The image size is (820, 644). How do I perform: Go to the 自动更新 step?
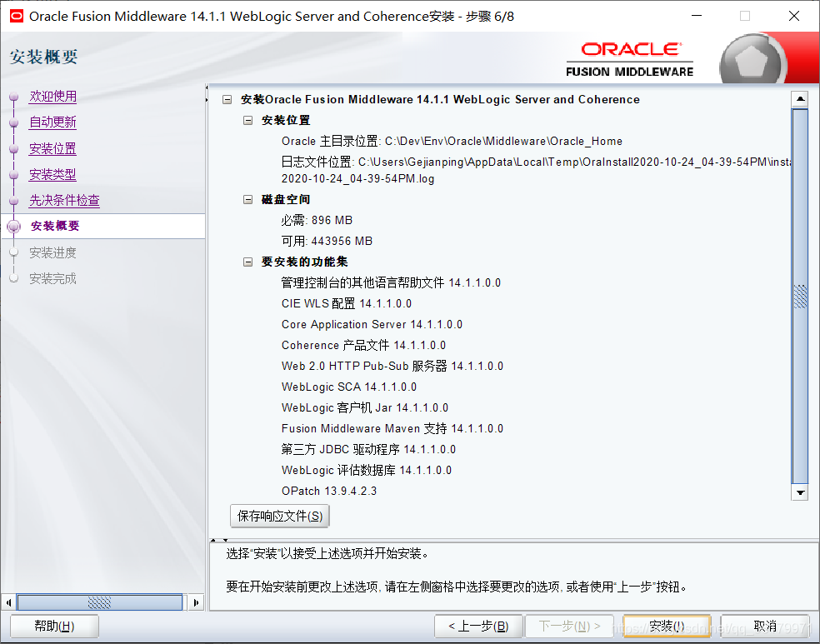pyautogui.click(x=52, y=122)
